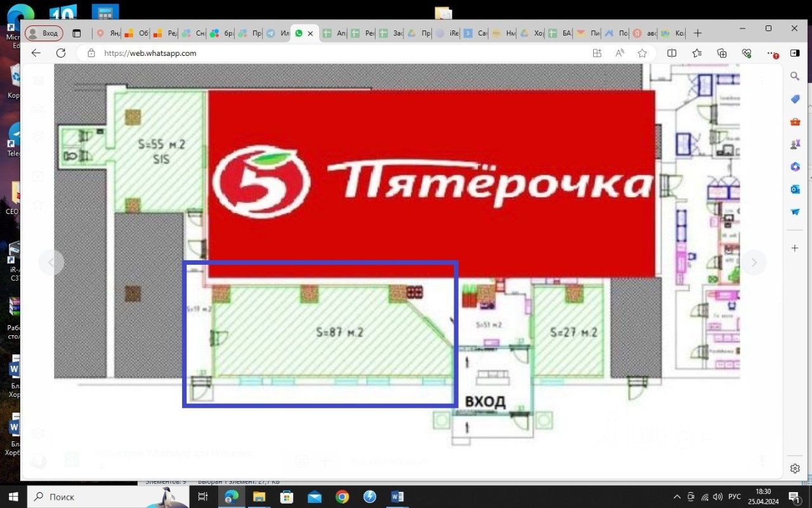
Task: Show the next image in WhatsApp viewer
Action: coord(754,262)
